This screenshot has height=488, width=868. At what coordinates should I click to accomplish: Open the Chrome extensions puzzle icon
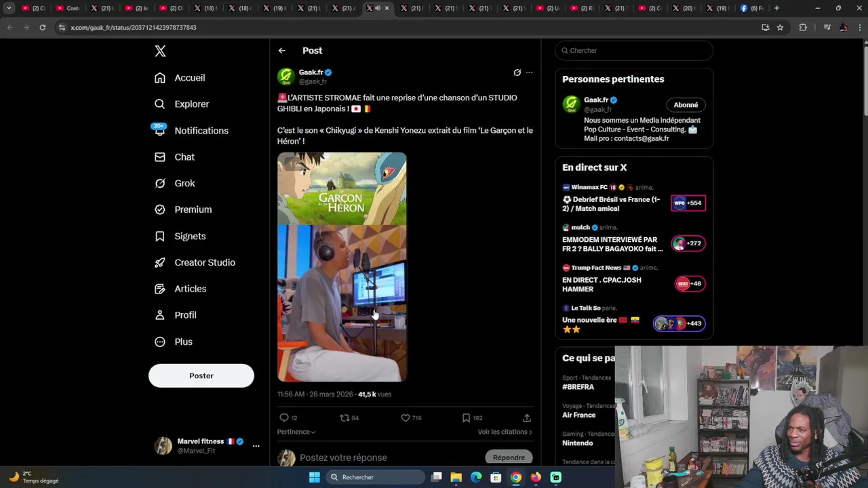click(x=803, y=28)
